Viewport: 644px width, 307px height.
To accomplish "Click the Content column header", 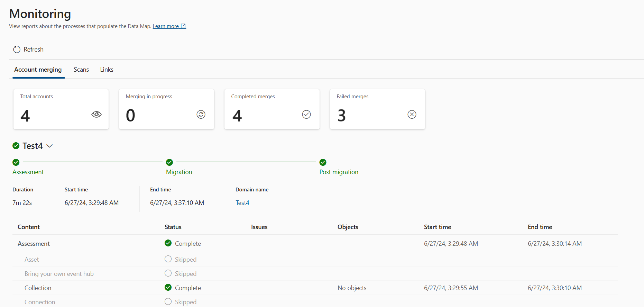I will (29, 227).
